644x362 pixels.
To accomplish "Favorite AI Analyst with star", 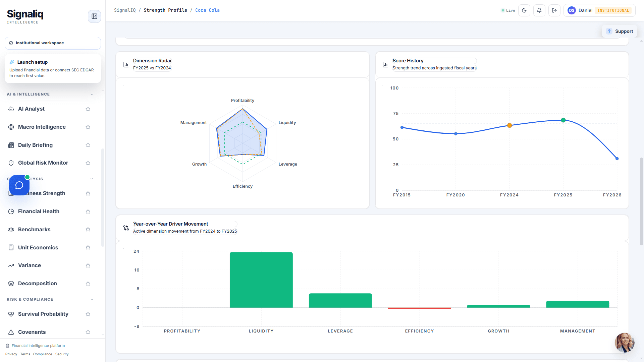I will [88, 109].
